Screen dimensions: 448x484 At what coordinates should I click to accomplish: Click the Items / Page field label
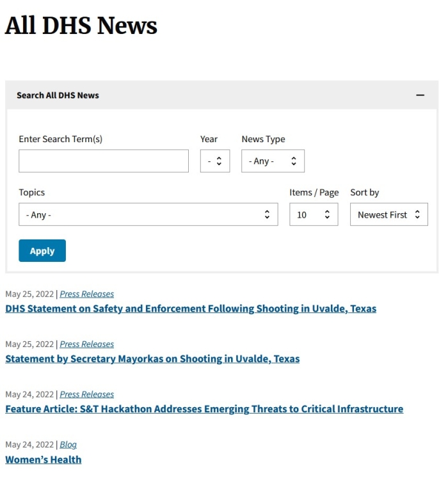point(314,192)
